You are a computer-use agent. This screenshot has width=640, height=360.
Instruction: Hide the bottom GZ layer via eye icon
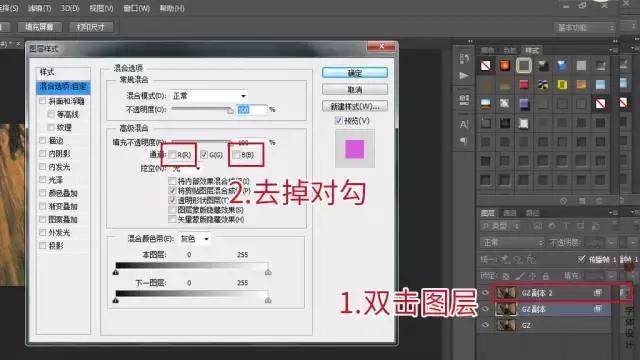point(485,325)
